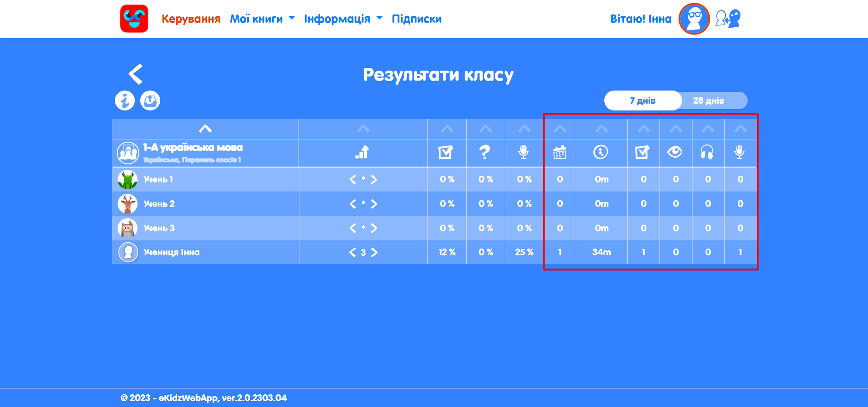Click the headphones listening column icon
This screenshot has height=407, width=868.
[707, 152]
